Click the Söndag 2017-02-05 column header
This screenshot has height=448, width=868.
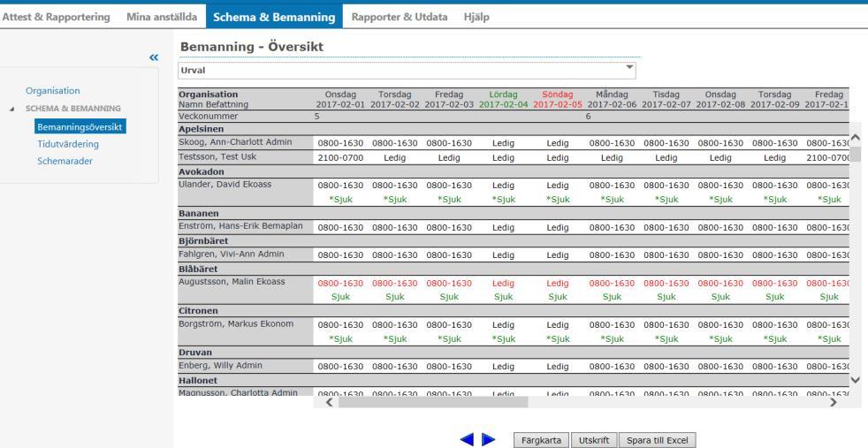pos(558,100)
